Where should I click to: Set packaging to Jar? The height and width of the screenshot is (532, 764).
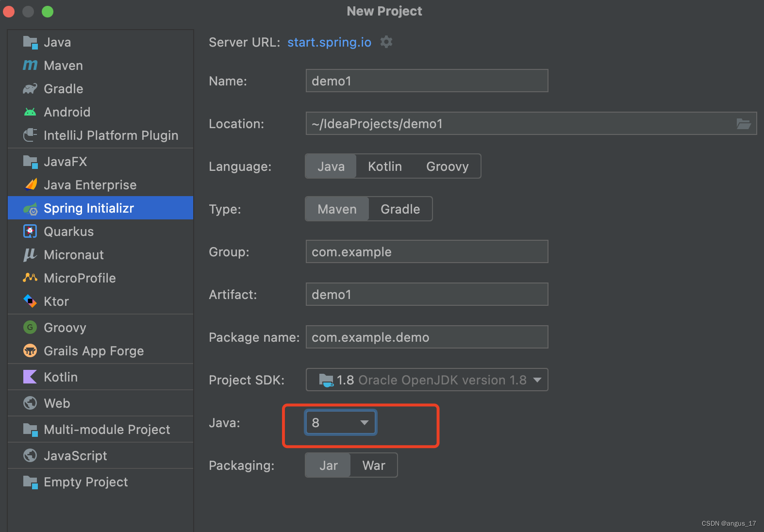coord(328,465)
